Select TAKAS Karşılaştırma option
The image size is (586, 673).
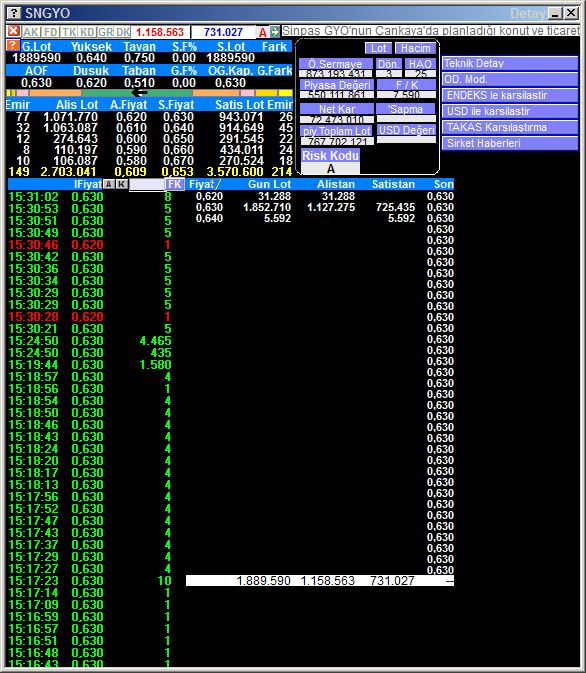510,127
